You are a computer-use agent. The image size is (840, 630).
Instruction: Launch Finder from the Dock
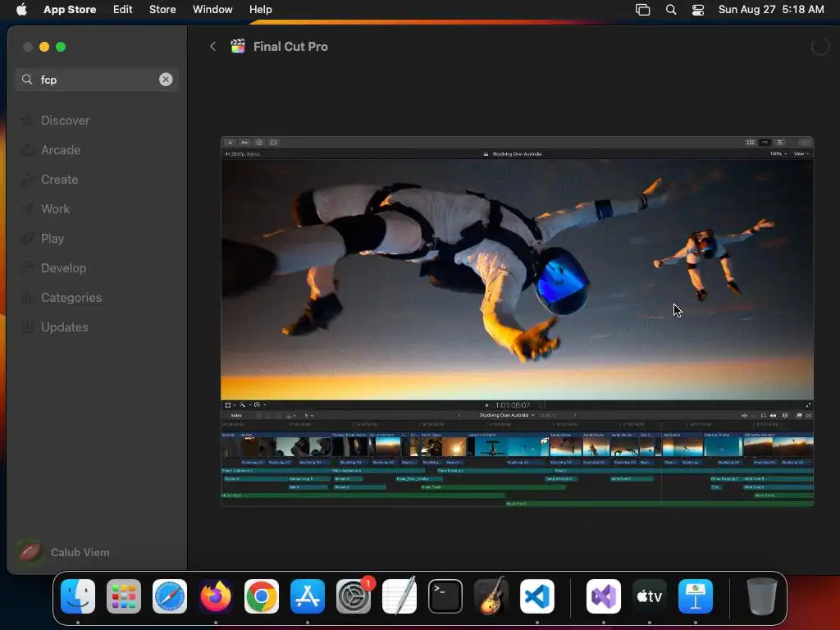78,596
